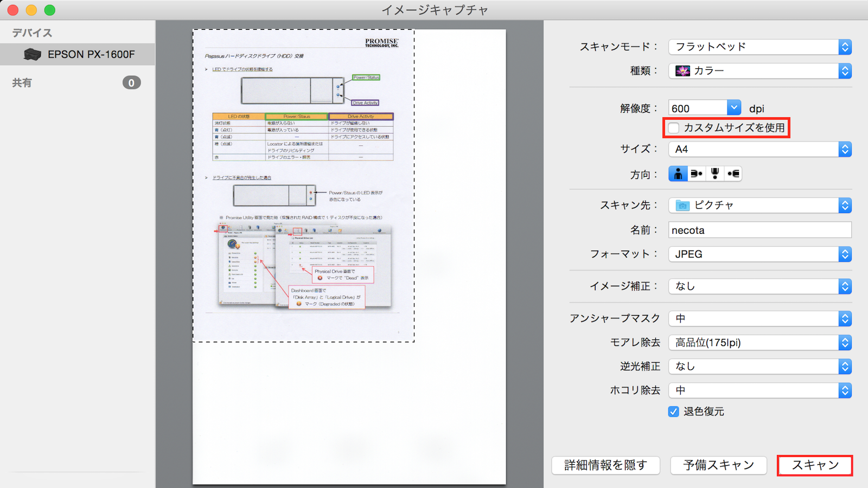The height and width of the screenshot is (488, 868).
Task: Pick the upside-down orientation icon
Action: (x=715, y=174)
